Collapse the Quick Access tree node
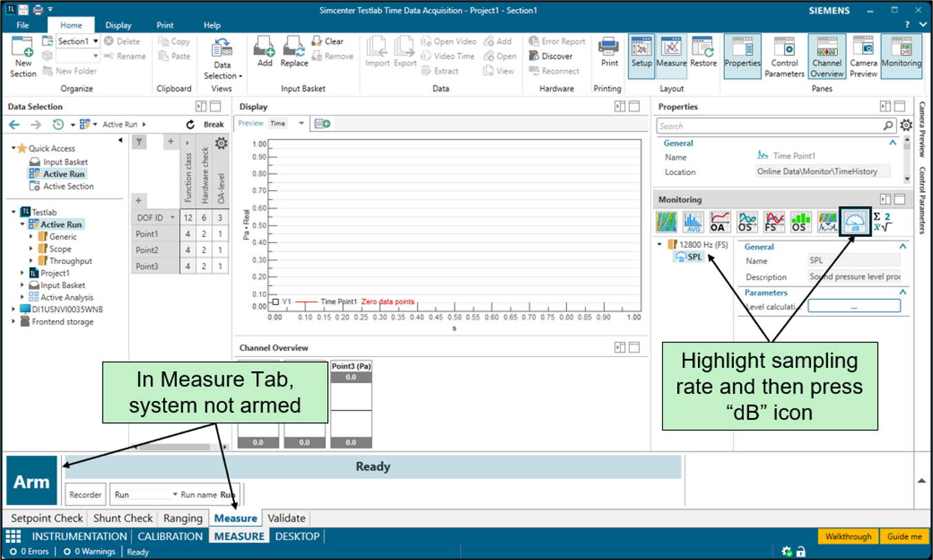The width and height of the screenshot is (933, 560). click(13, 148)
